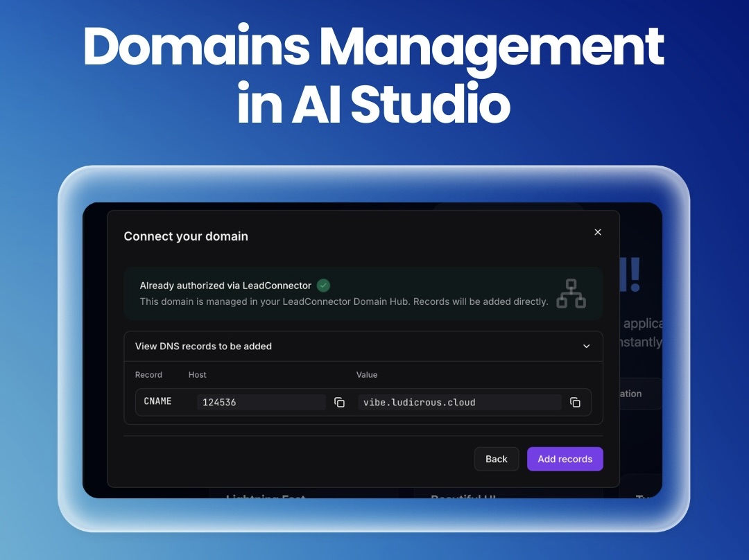Click the Back button
The height and width of the screenshot is (560, 749).
[496, 459]
